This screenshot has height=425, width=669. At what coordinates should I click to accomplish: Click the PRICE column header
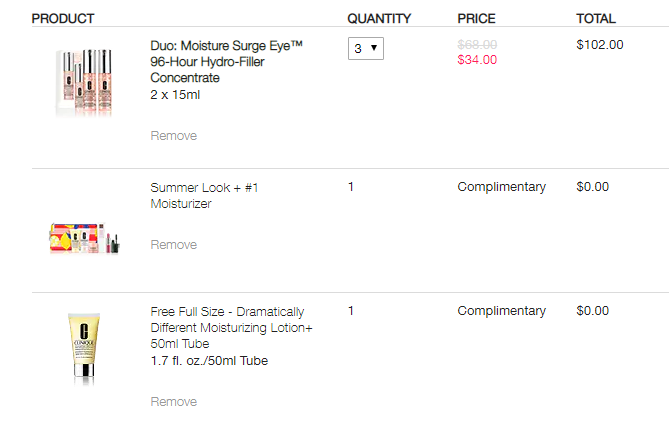tap(476, 18)
